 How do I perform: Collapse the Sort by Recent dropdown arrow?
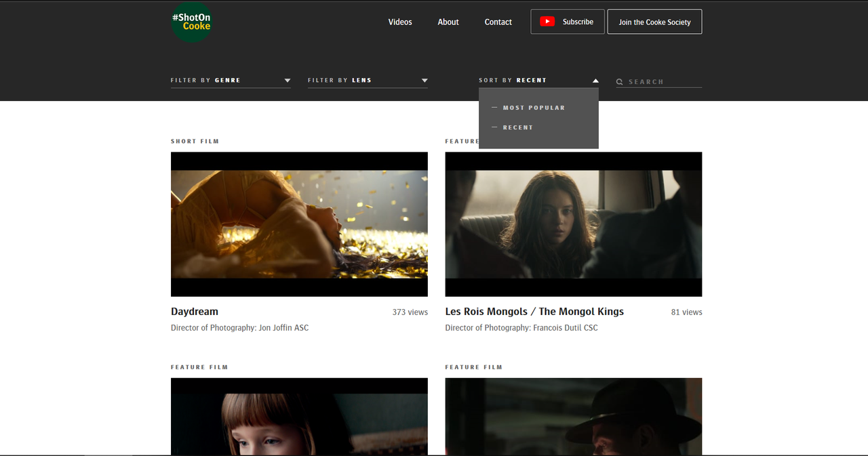[x=595, y=81]
